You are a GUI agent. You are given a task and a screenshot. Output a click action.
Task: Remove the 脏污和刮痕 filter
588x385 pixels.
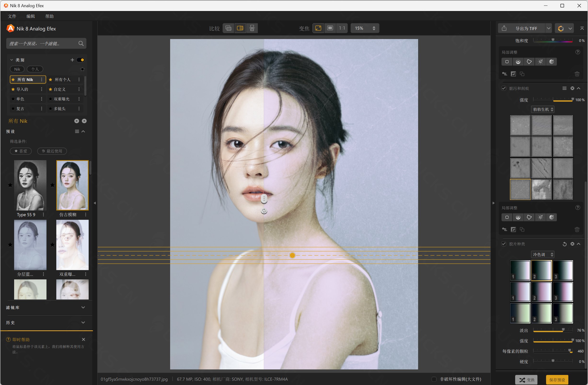[572, 88]
